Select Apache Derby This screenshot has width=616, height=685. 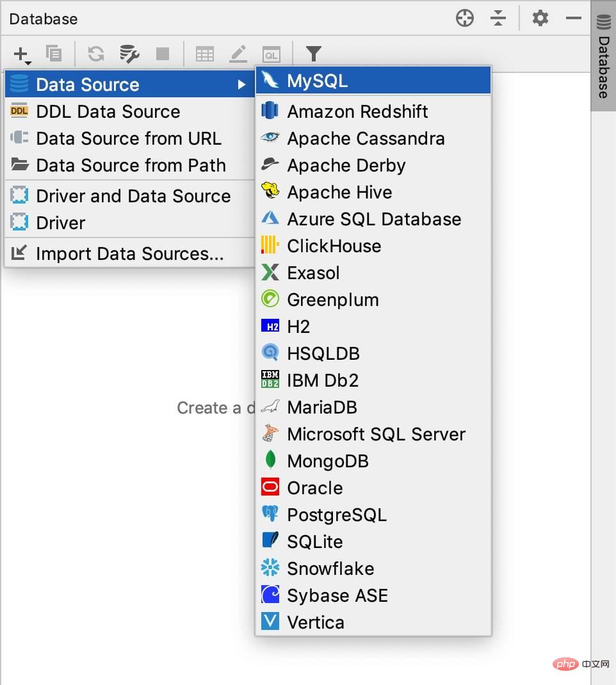(x=373, y=166)
